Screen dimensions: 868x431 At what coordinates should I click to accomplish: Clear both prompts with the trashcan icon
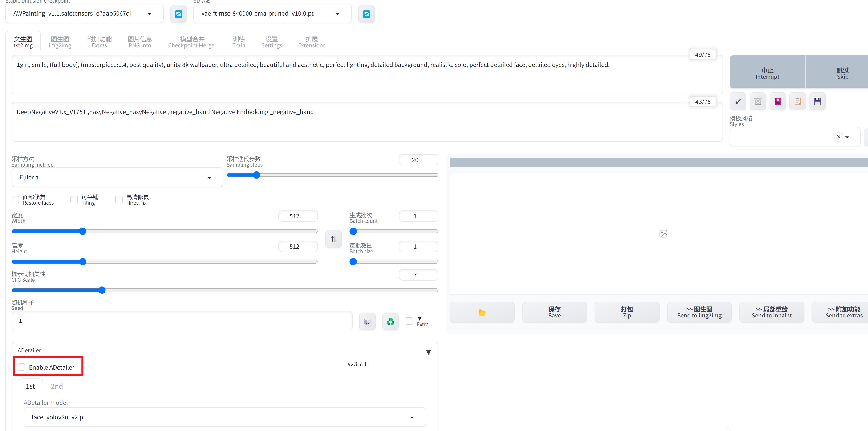coord(758,101)
